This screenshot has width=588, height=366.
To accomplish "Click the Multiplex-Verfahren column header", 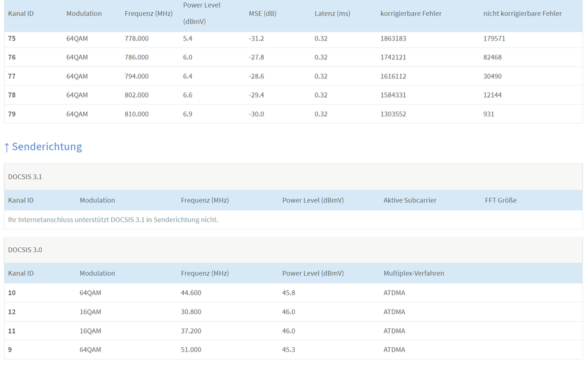I will coord(414,273).
